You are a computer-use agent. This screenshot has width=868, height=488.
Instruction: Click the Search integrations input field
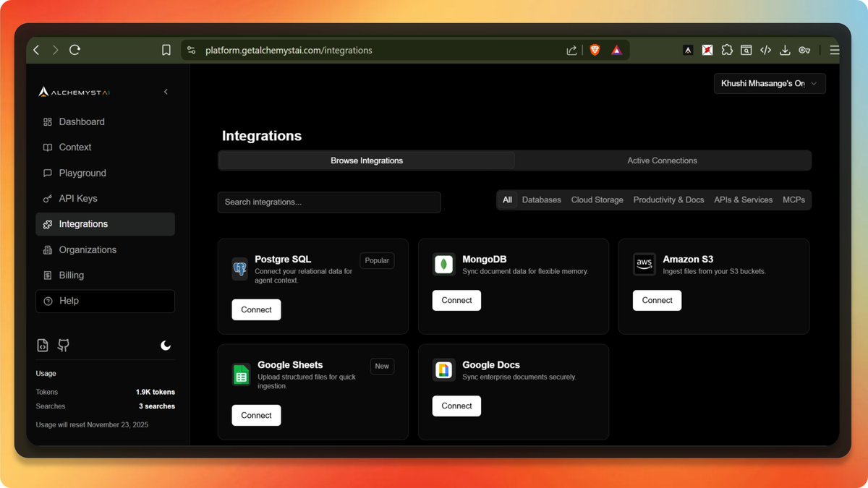(x=329, y=202)
